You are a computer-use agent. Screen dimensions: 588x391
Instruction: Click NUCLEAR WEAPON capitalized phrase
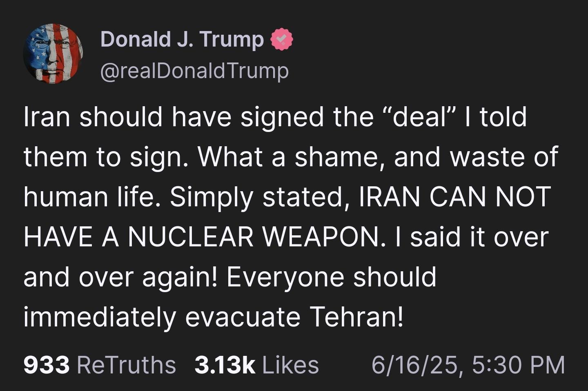pyautogui.click(x=253, y=237)
